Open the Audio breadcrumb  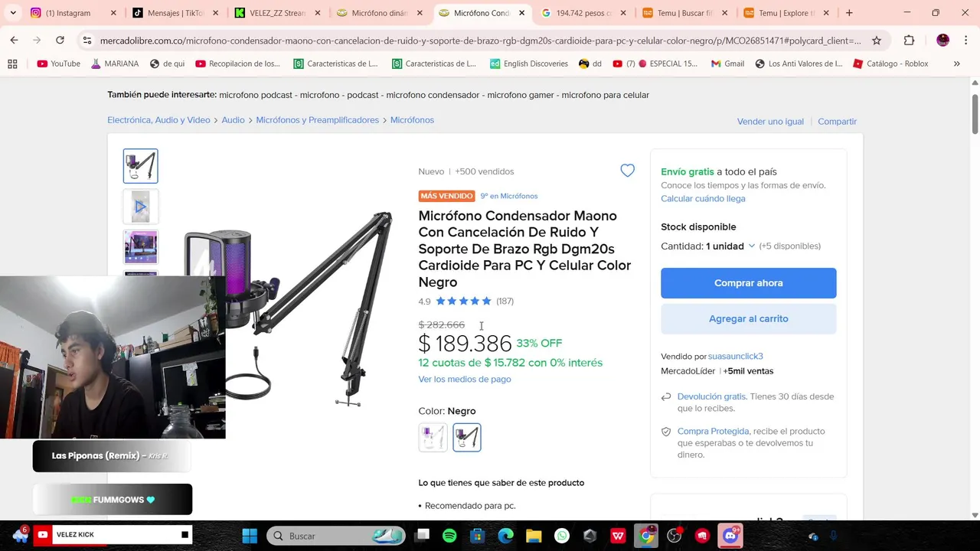(233, 120)
